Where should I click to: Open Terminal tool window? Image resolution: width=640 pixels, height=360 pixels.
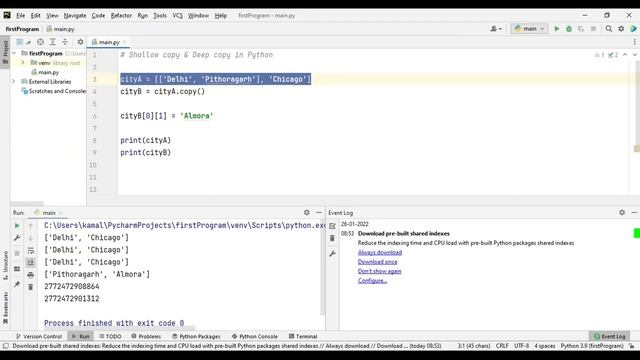pyautogui.click(x=303, y=336)
